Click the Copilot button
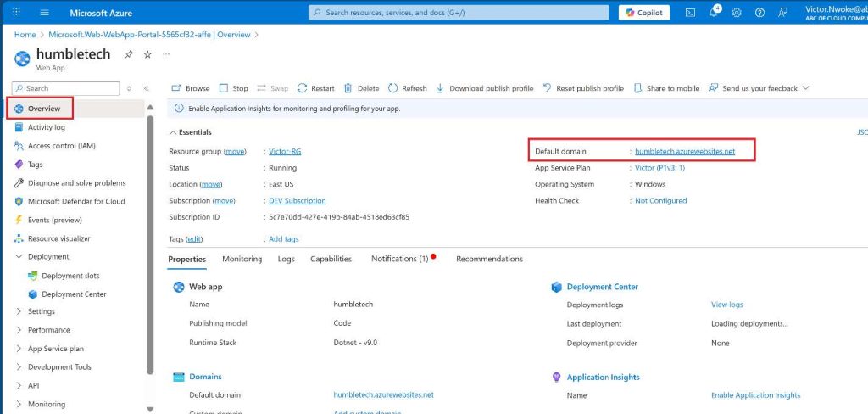This screenshot has height=414, width=868. pos(644,13)
